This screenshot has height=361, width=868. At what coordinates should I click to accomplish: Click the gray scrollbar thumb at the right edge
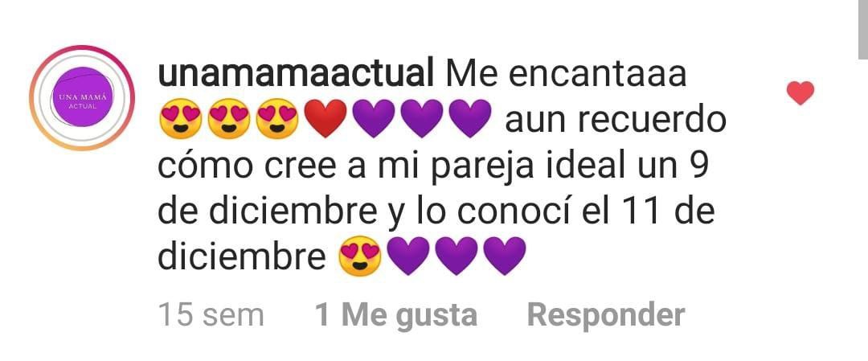(x=863, y=29)
